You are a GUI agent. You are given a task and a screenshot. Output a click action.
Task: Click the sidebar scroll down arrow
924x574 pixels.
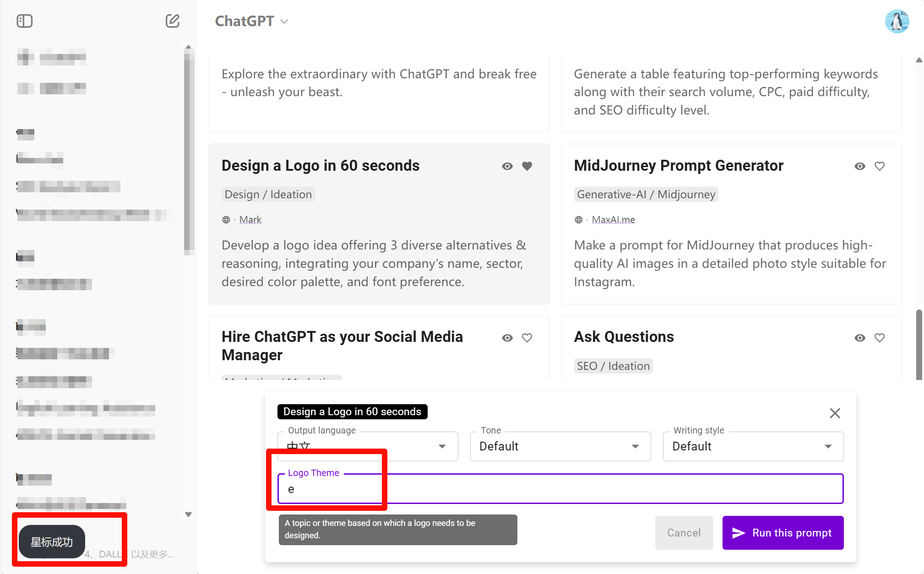point(188,514)
